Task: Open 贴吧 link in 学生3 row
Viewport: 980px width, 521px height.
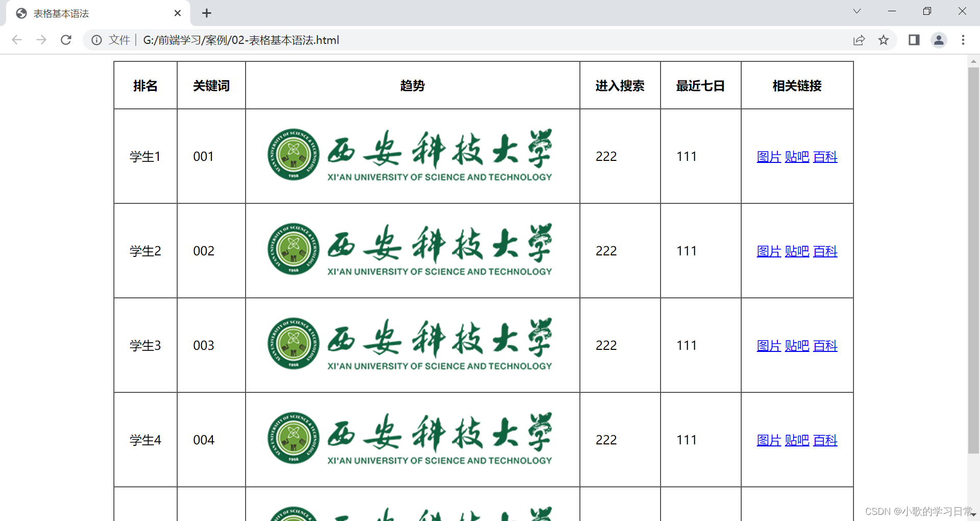Action: pos(797,346)
